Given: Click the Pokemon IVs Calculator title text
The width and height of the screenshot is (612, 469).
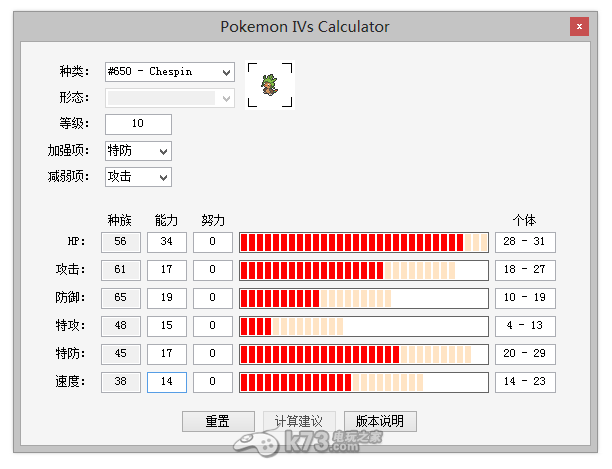Looking at the screenshot, I should [x=305, y=27].
